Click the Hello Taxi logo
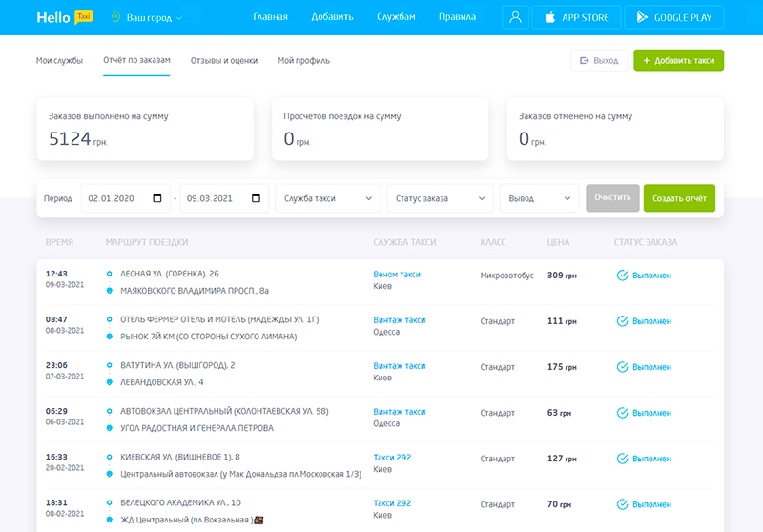 point(64,17)
